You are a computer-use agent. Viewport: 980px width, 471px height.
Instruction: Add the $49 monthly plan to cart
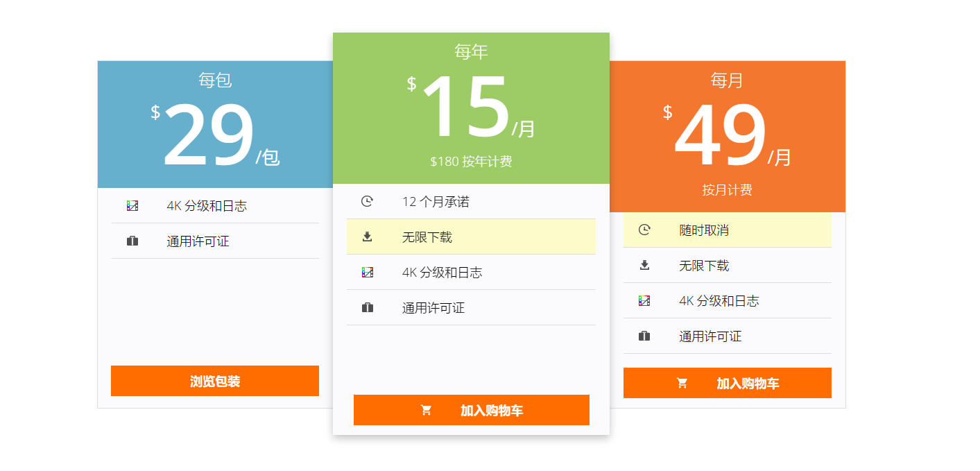[x=727, y=384]
